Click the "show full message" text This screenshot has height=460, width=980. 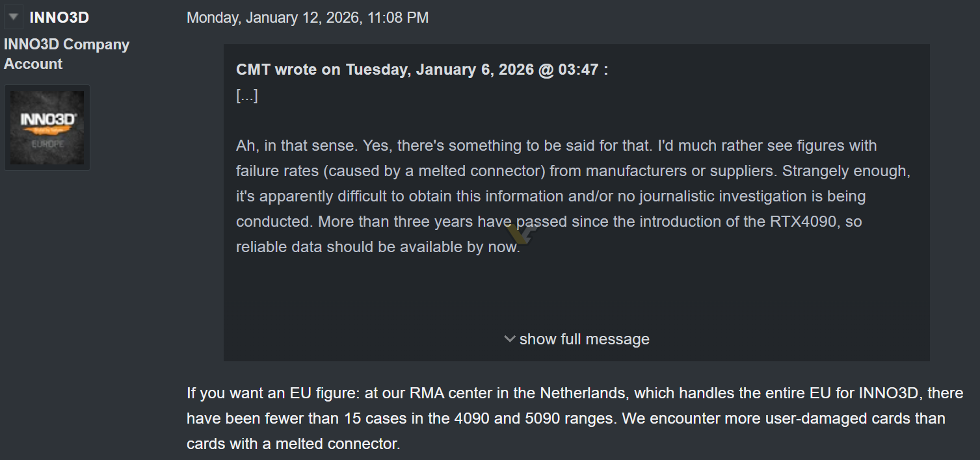click(584, 339)
